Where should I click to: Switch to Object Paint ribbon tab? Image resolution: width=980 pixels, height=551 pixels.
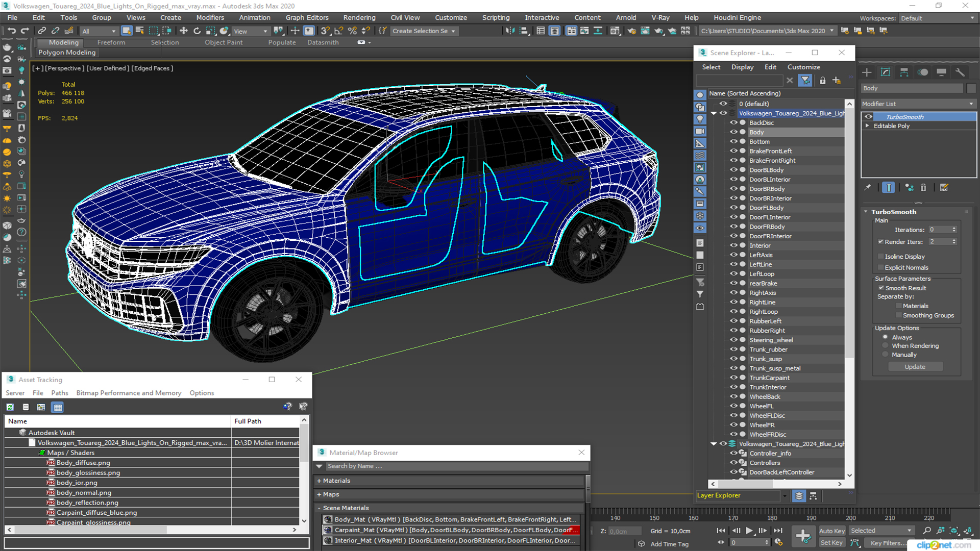tap(224, 42)
